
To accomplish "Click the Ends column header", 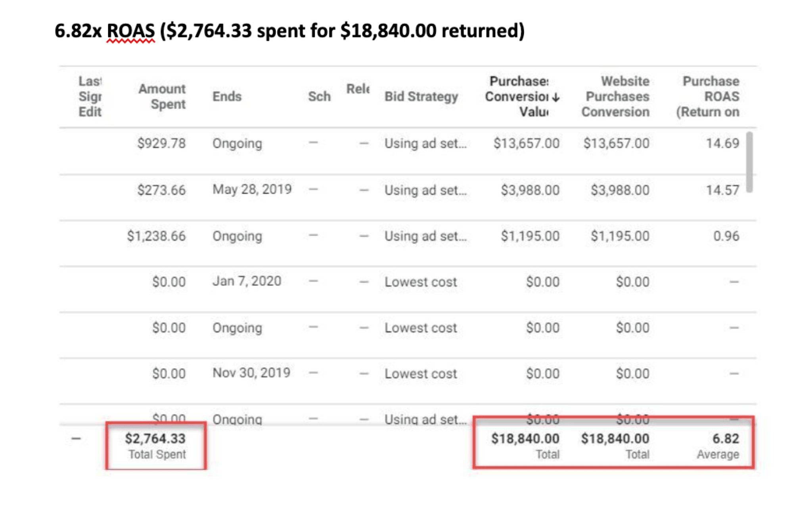I will pyautogui.click(x=227, y=96).
